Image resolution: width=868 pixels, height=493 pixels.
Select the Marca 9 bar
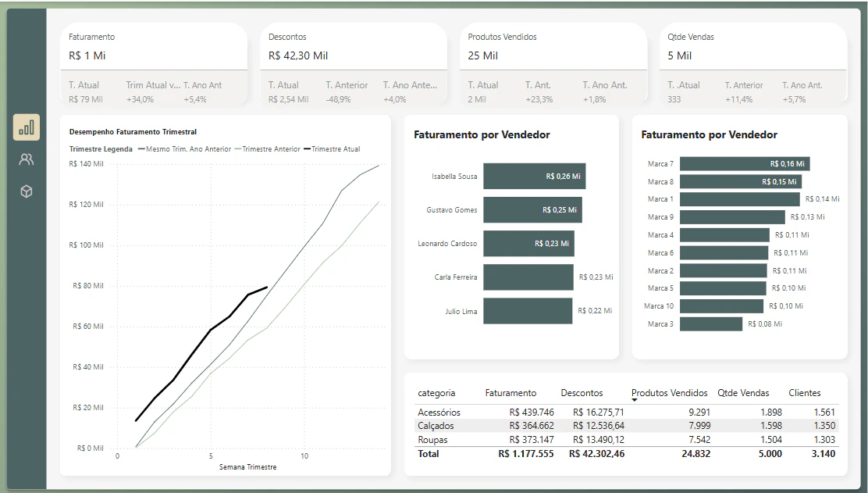pos(732,217)
